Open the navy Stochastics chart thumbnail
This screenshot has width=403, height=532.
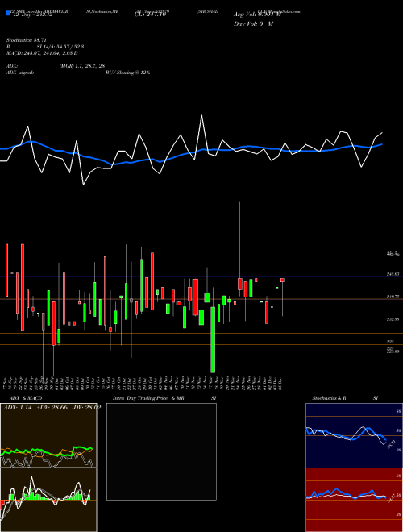[x=354, y=435]
